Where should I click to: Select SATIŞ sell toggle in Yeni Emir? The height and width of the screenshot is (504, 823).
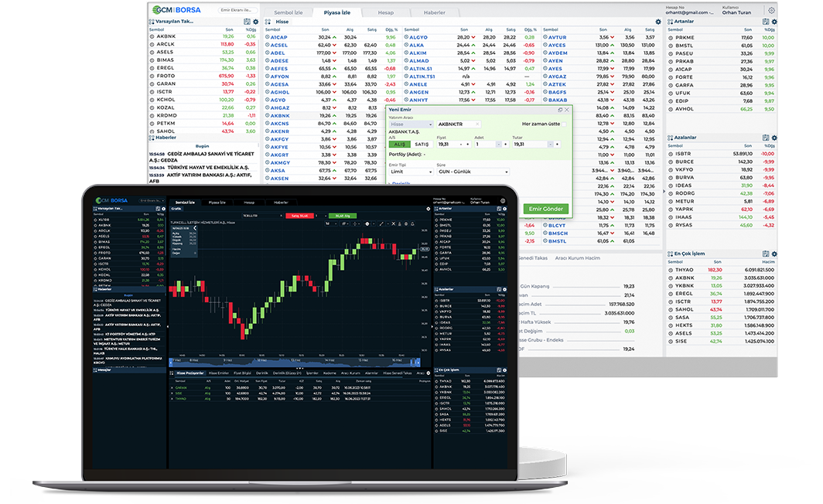422,144
